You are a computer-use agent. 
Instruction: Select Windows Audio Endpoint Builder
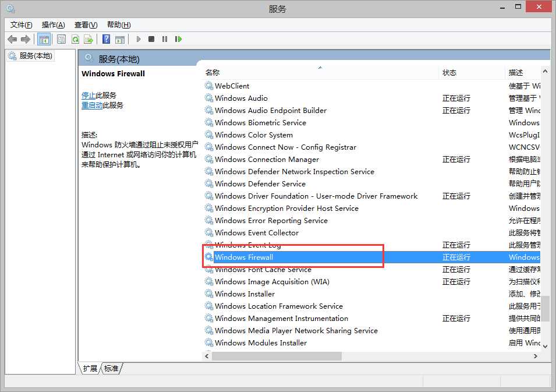point(371,110)
